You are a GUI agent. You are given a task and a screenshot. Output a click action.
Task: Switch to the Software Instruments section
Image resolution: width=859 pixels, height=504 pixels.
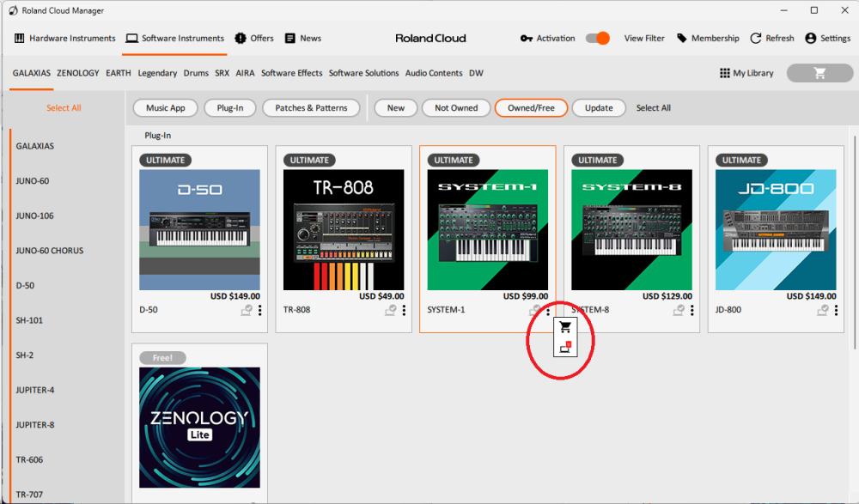click(174, 39)
